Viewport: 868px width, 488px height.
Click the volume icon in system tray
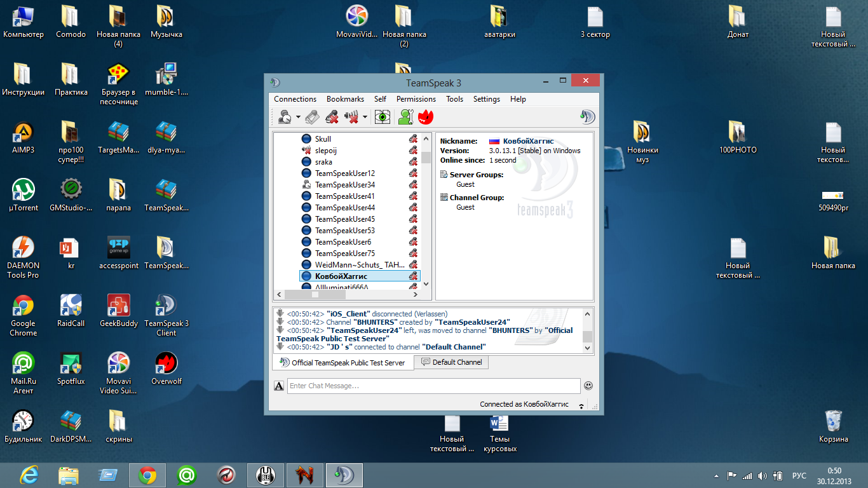click(762, 475)
